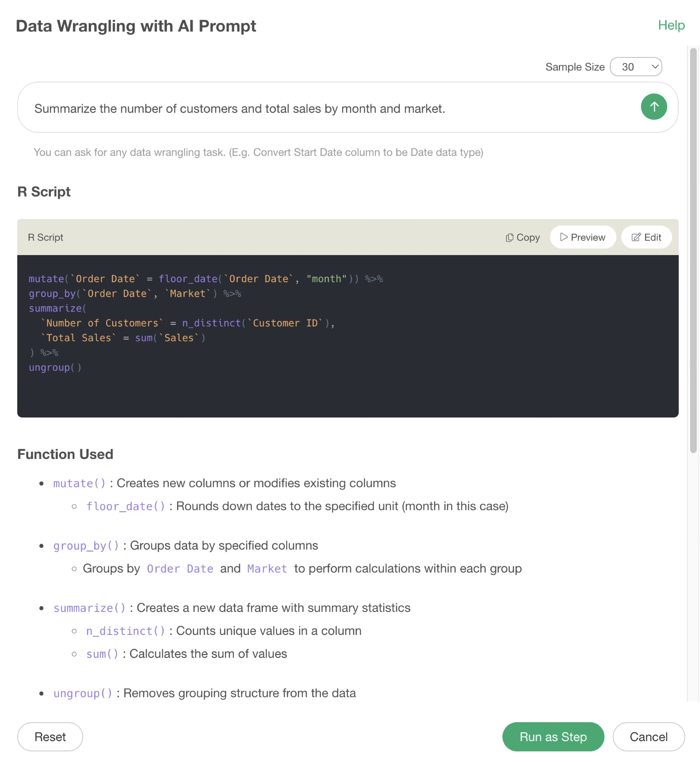Click the Copy icon in the R Script header
Screen dimensions: 700x762
509,237
